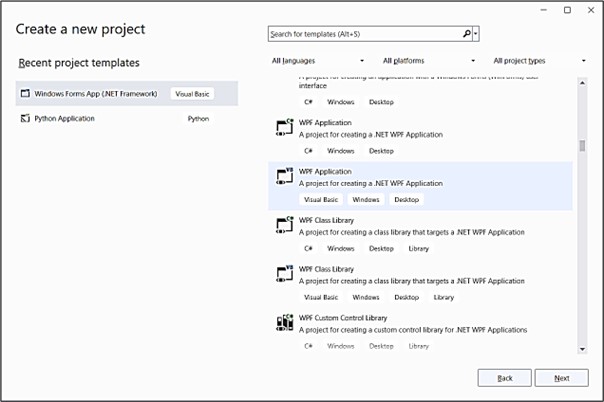Select WPF Class Library Visual Basic title
Screen dimensions: 604x402
326,269
